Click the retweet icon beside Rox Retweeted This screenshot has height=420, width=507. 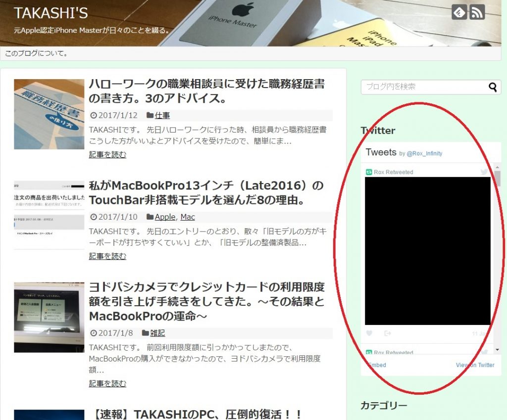tap(369, 172)
